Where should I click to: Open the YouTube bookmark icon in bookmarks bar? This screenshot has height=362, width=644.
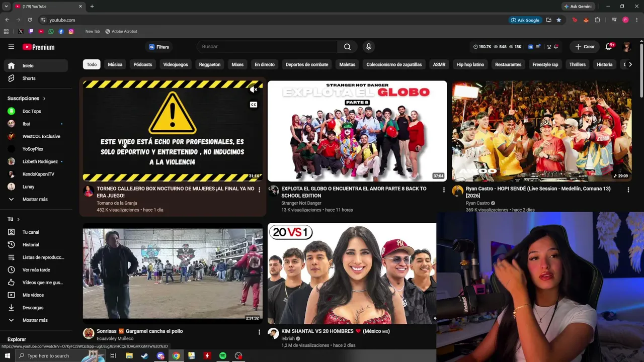[41, 31]
